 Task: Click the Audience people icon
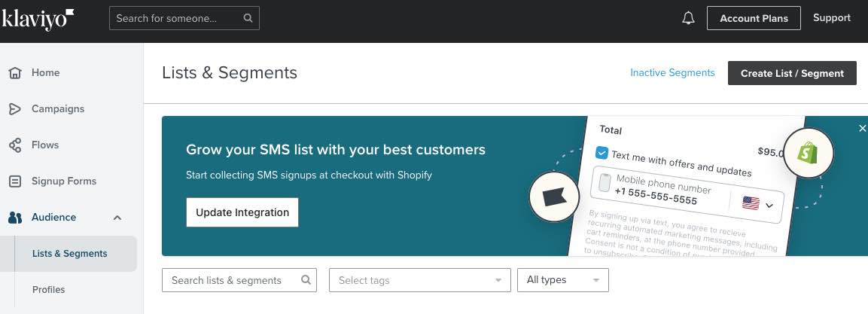[14, 218]
